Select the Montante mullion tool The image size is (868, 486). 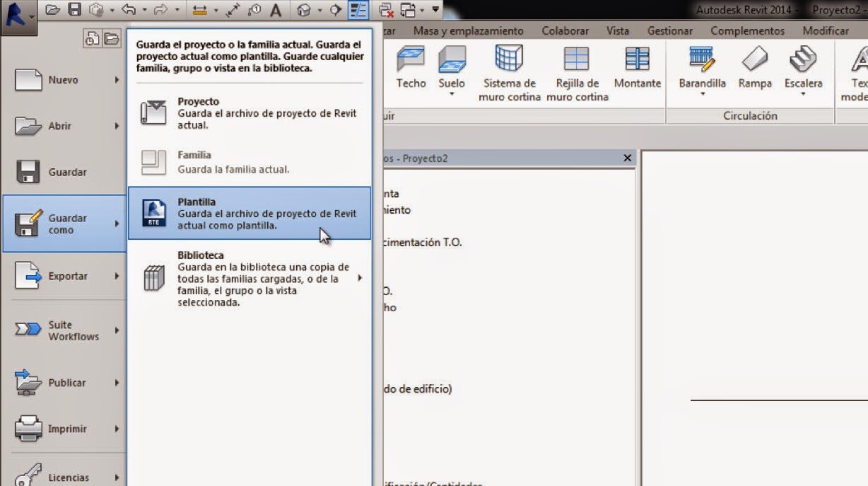[x=638, y=69]
